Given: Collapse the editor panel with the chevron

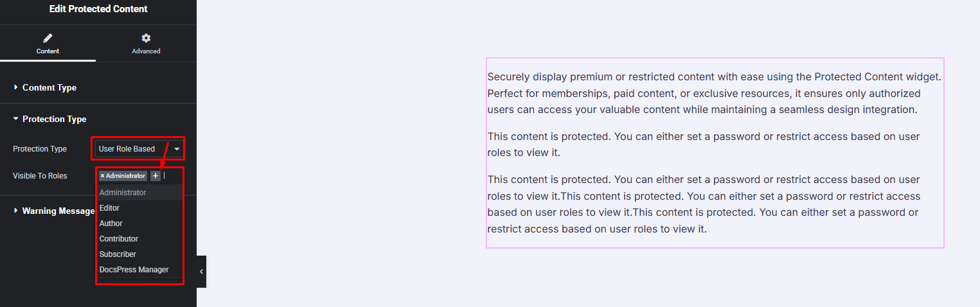Looking at the screenshot, I should (201, 272).
